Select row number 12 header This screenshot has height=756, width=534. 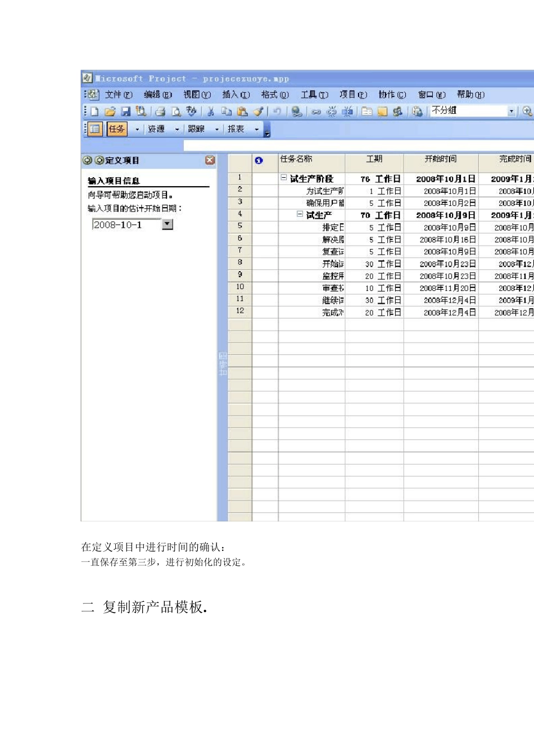(x=240, y=311)
